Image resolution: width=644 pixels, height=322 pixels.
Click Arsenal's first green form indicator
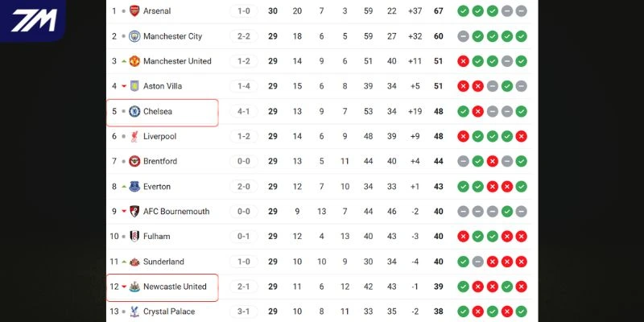click(x=463, y=11)
